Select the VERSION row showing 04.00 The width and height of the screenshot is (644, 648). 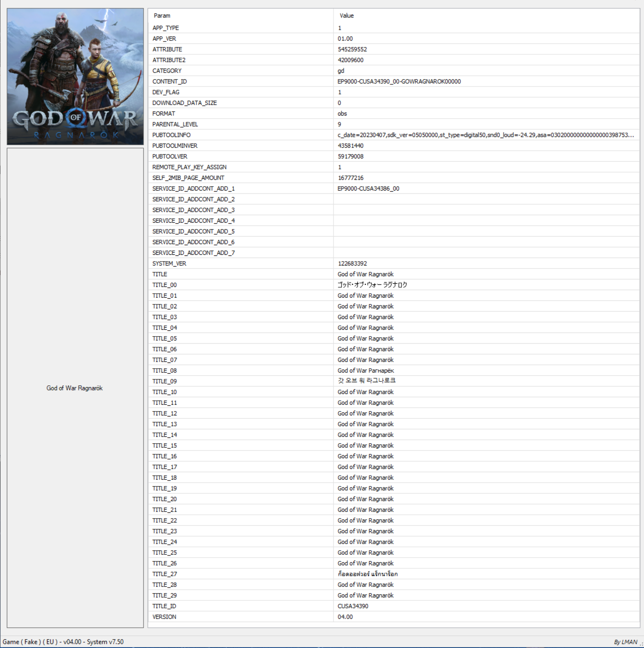pos(250,617)
